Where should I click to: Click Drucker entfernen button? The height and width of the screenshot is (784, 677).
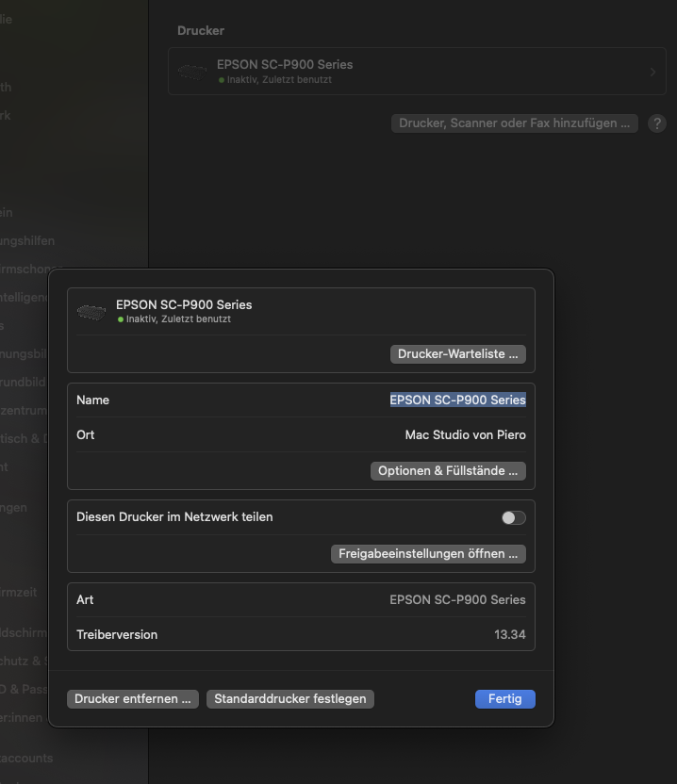pyautogui.click(x=133, y=699)
